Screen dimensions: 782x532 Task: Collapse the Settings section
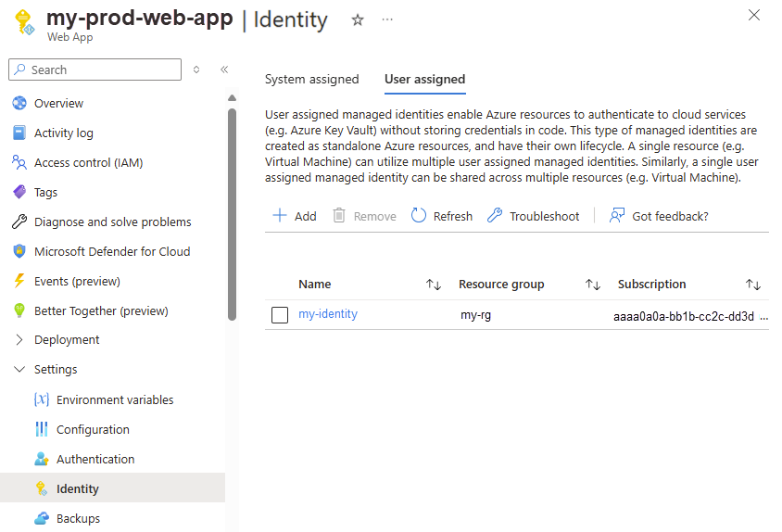(x=19, y=370)
